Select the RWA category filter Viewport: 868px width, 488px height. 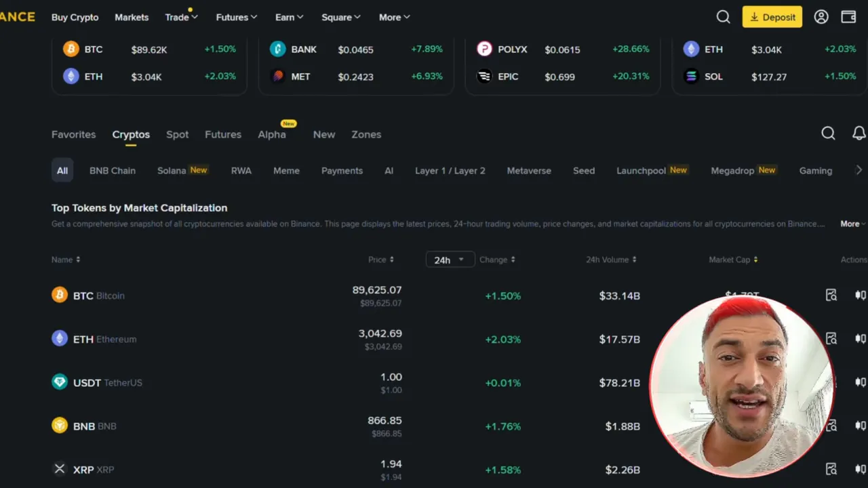(x=241, y=170)
